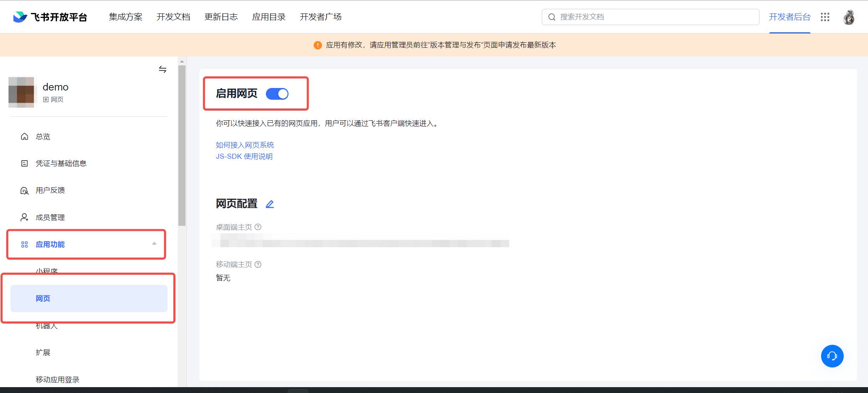This screenshot has height=393, width=868.
Task: Select 总览 in the sidebar
Action: pos(43,137)
